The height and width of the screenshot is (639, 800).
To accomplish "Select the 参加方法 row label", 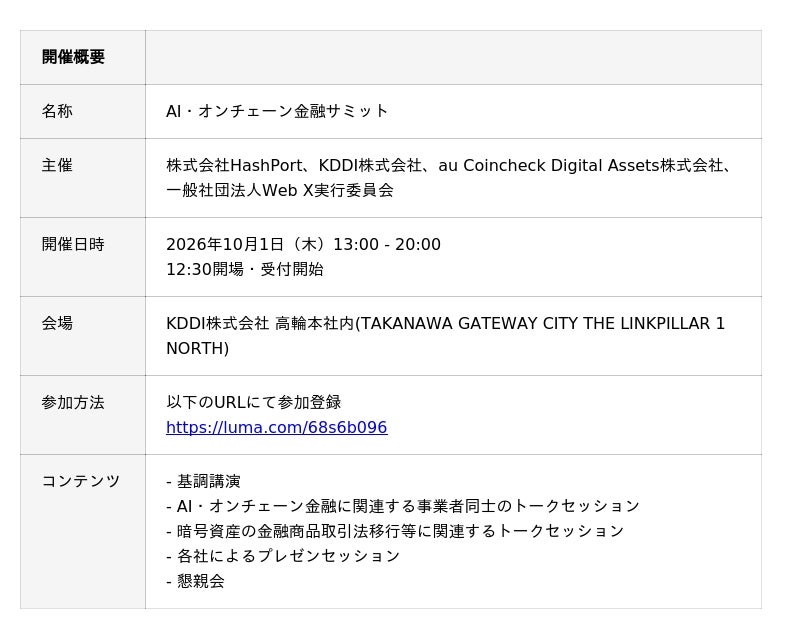I will click(73, 402).
